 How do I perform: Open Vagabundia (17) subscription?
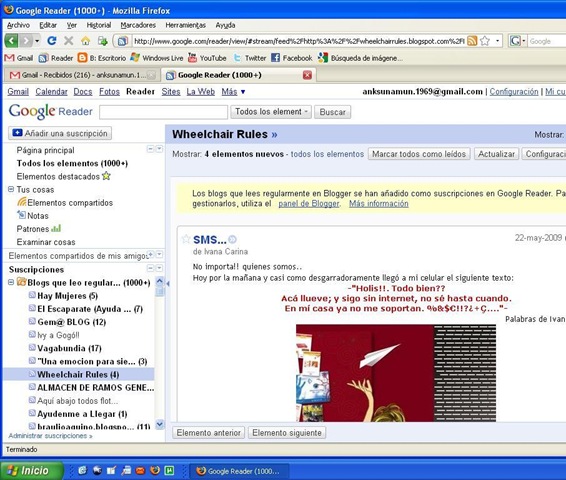click(69, 348)
